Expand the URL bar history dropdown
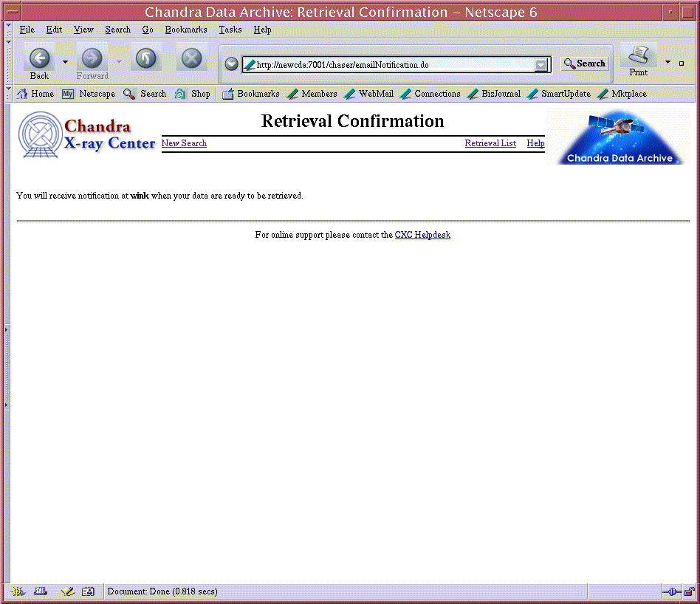 pos(541,65)
